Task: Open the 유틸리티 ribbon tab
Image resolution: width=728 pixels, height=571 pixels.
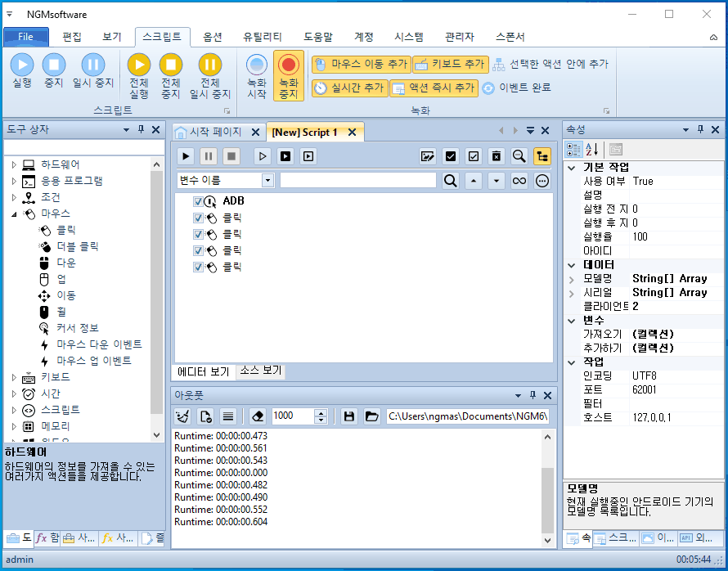Action: click(262, 37)
